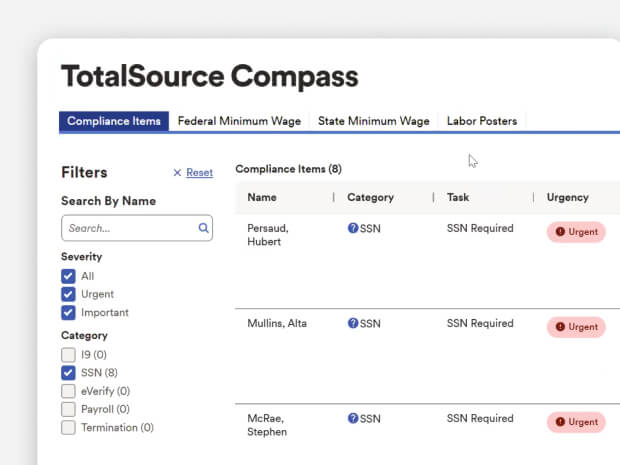Click the Urgent badge for McRae, Stephen
Viewport: 620px width, 465px height.
[576, 422]
